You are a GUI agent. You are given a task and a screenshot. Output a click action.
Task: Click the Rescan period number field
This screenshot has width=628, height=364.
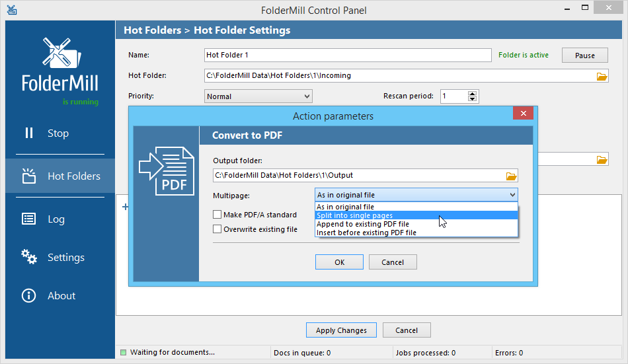pyautogui.click(x=453, y=96)
